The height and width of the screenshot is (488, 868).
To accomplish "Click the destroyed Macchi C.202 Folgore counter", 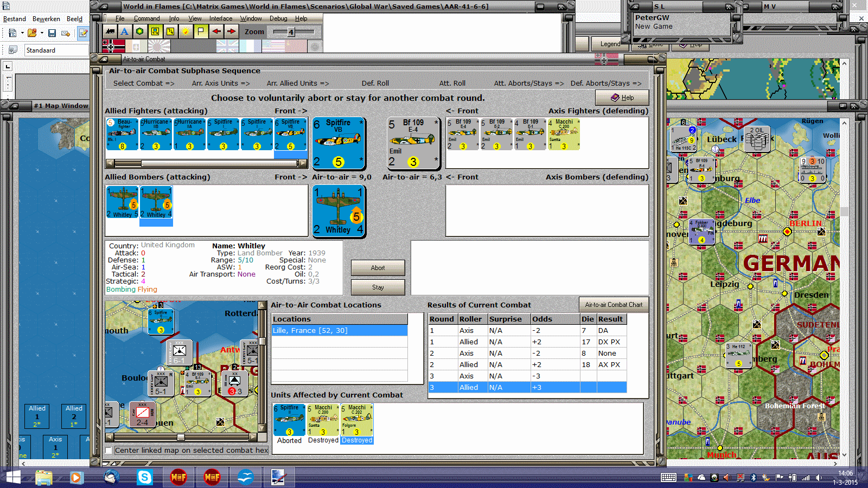I will click(357, 420).
